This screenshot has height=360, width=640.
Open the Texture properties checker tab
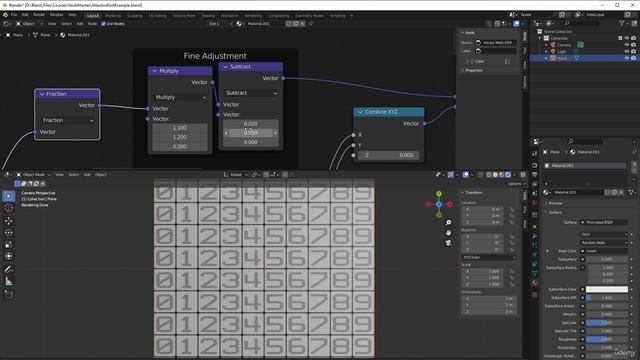pos(535,294)
